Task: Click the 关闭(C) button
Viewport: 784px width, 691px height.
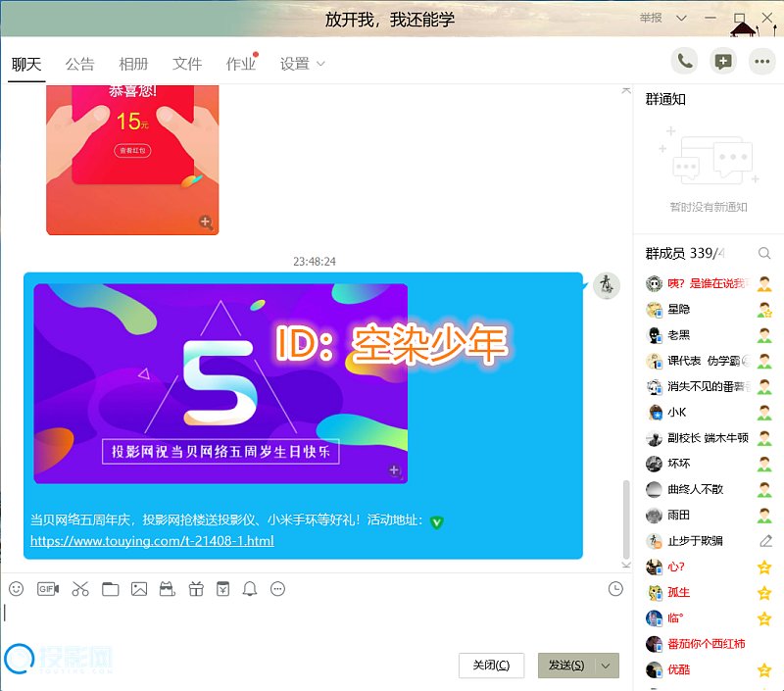Action: coord(491,666)
